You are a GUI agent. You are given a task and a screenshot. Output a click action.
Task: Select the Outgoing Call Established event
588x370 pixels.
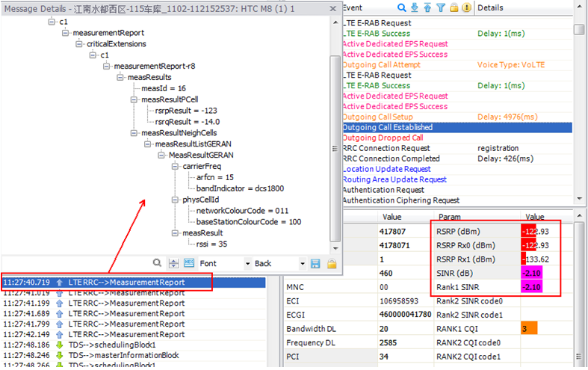point(457,128)
